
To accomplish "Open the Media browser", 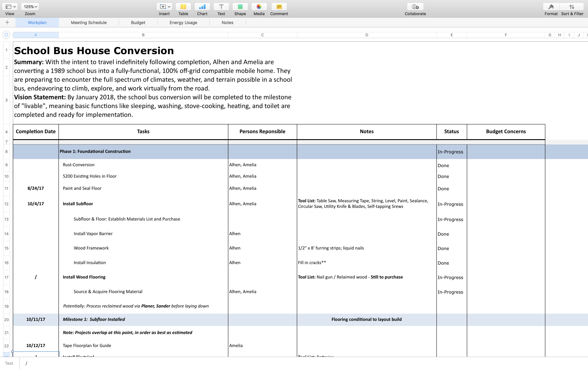I will point(259,7).
